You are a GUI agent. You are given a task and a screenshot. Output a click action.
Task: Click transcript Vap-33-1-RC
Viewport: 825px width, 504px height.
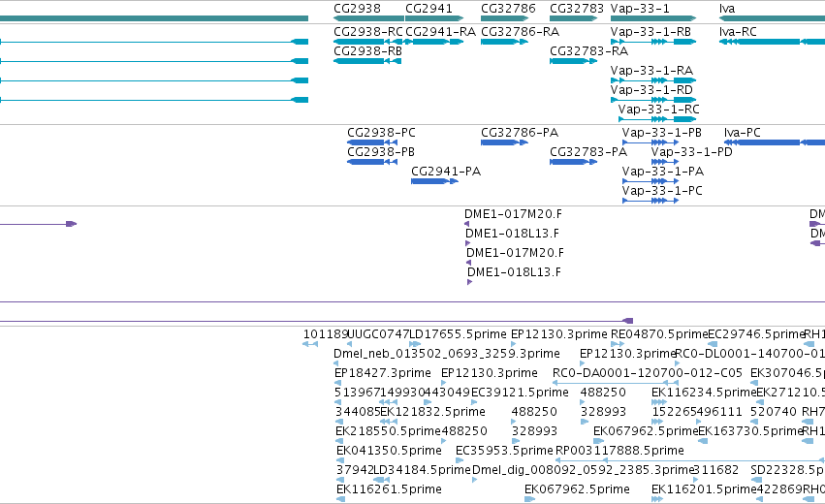(x=657, y=119)
